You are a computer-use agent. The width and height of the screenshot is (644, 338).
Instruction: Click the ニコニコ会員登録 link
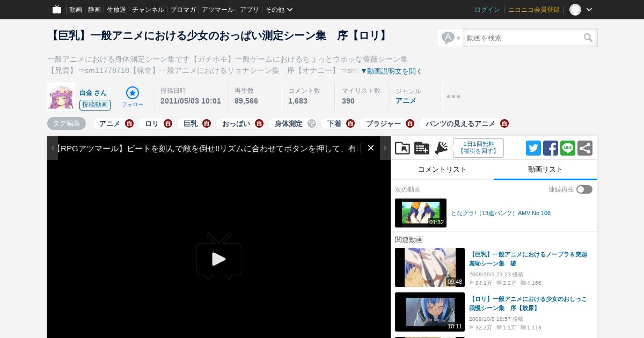(534, 10)
